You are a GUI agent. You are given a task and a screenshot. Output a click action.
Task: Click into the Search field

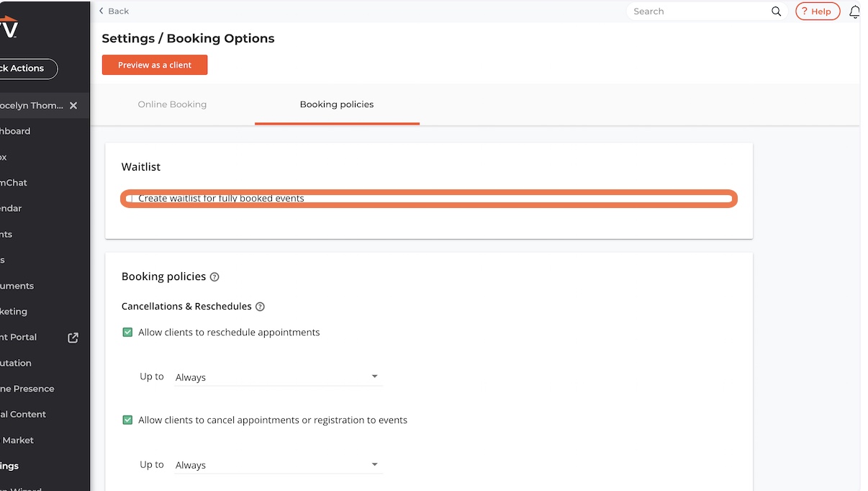click(x=698, y=12)
